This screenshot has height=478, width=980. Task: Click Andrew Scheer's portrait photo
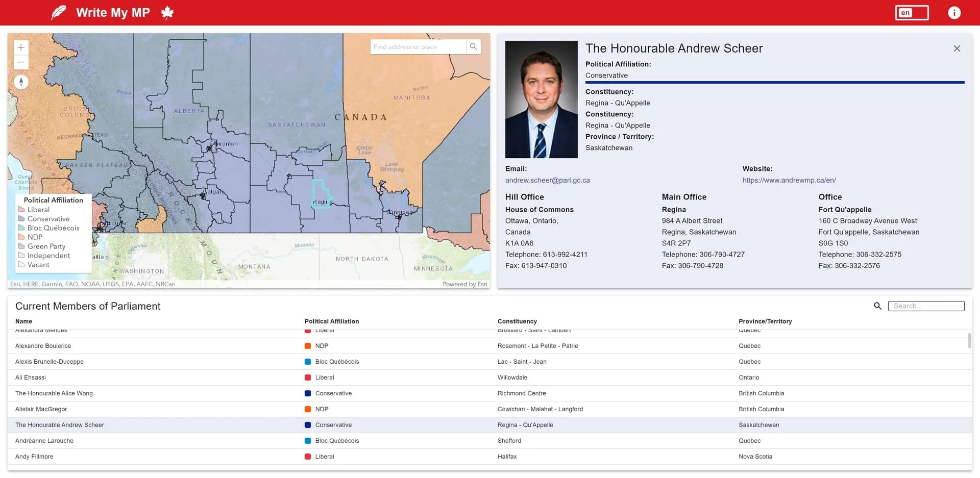542,99
